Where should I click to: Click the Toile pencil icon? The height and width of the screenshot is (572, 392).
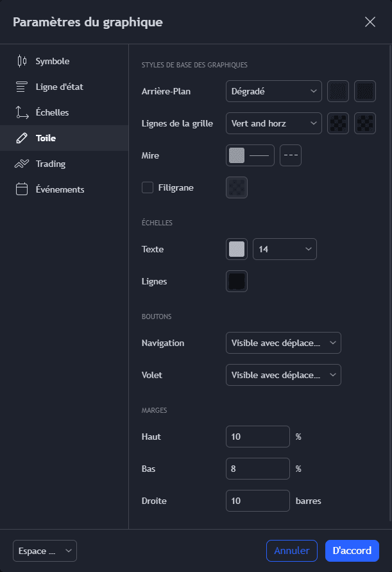coord(22,138)
